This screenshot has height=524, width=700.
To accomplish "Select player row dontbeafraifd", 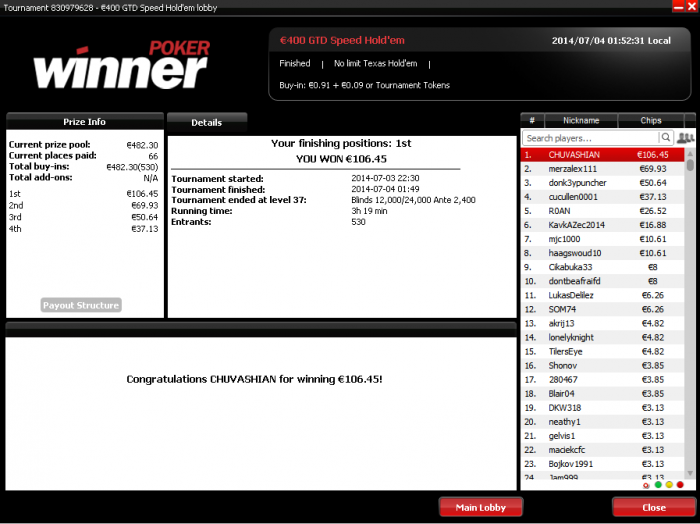I will tap(603, 281).
